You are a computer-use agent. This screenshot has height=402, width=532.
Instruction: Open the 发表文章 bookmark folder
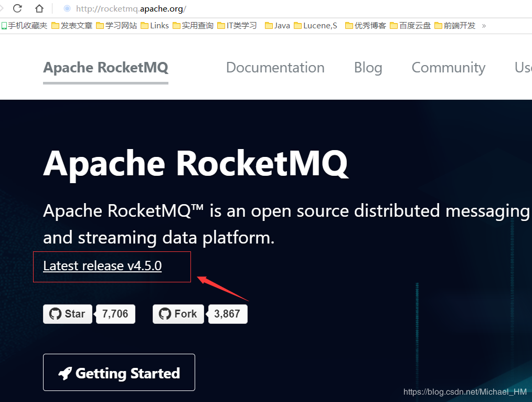(x=72, y=26)
